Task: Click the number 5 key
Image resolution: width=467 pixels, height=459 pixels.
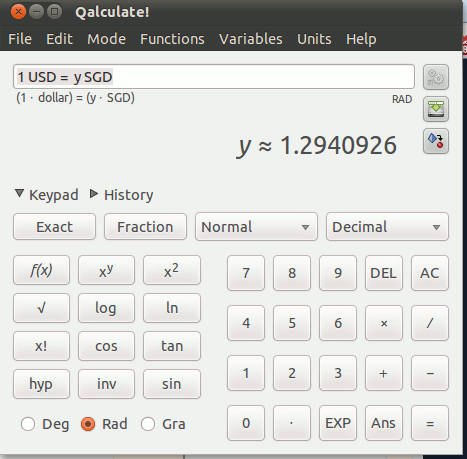Action: (x=292, y=323)
